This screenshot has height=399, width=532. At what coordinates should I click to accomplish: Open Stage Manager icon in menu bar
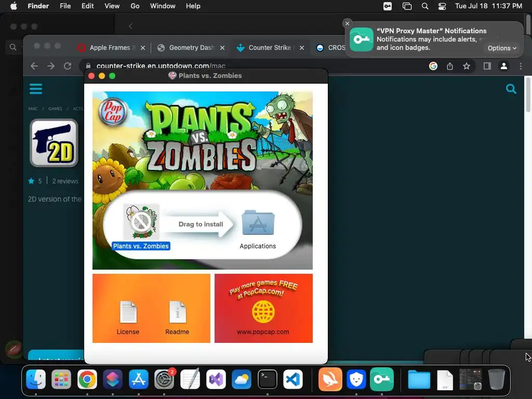point(407,6)
